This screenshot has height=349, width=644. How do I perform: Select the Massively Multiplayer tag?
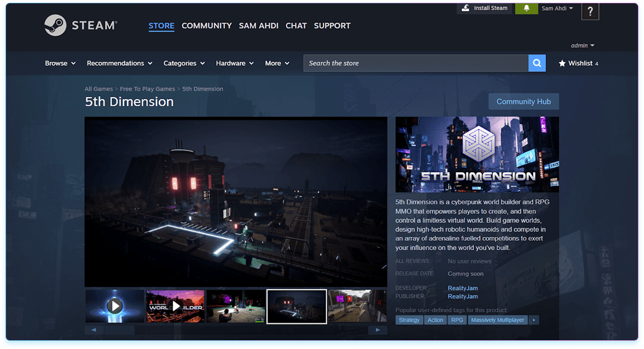coord(497,320)
